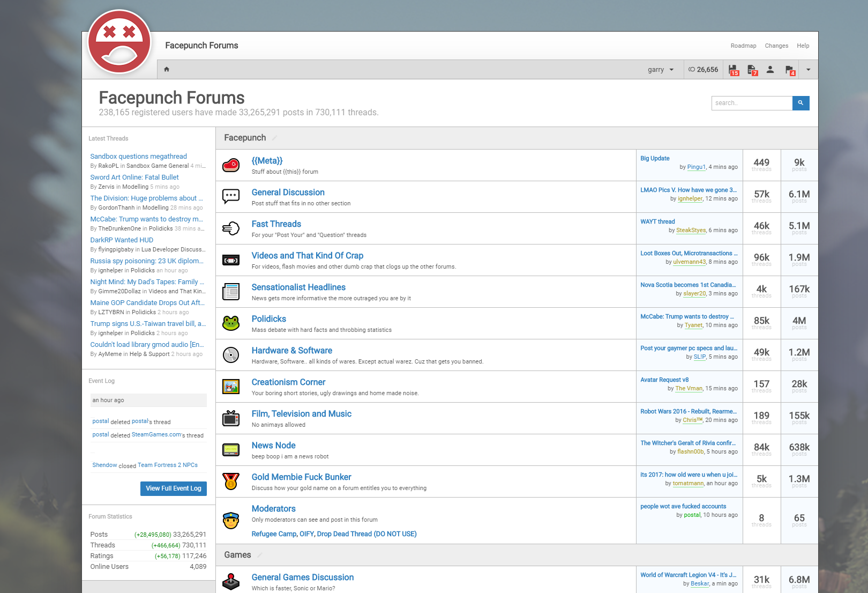This screenshot has height=593, width=868.
Task: Open the {{Meta}} forum link
Action: (267, 161)
